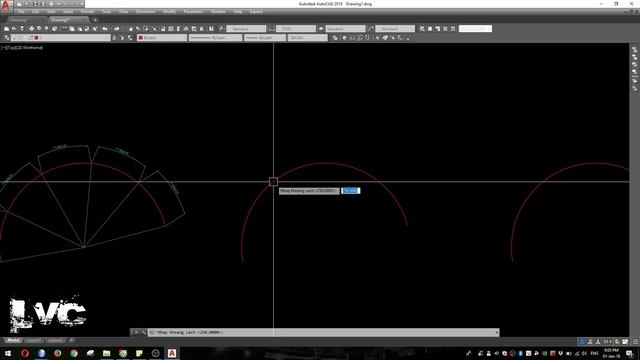Image resolution: width=640 pixels, height=360 pixels.
Task: Open the File menu
Action: (21, 12)
